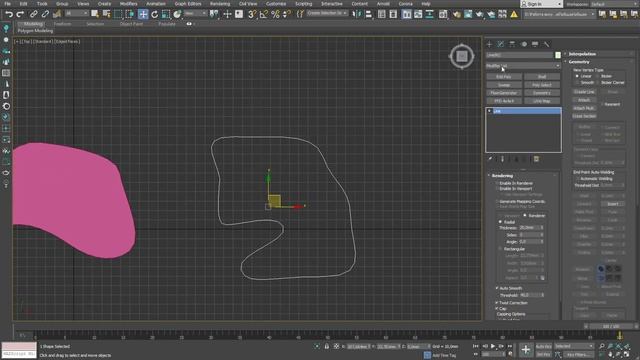Image resolution: width=640 pixels, height=360 pixels.
Task: Click the Cross Section button
Action: pyautogui.click(x=584, y=116)
